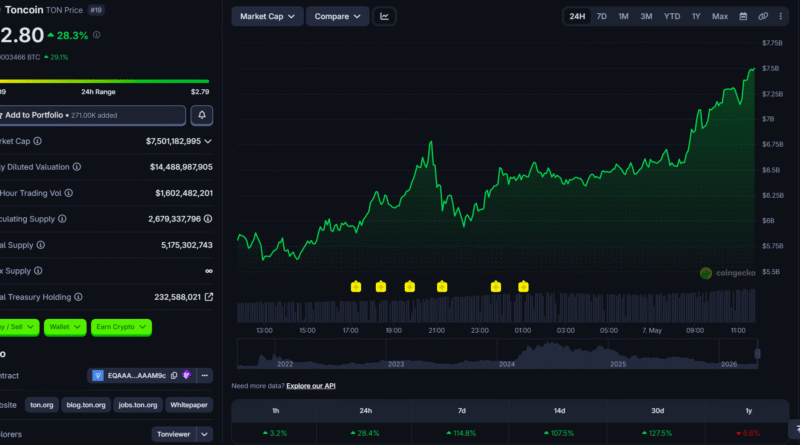Select the 24H time range tab
Image resolution: width=800 pixels, height=445 pixels.
[577, 16]
